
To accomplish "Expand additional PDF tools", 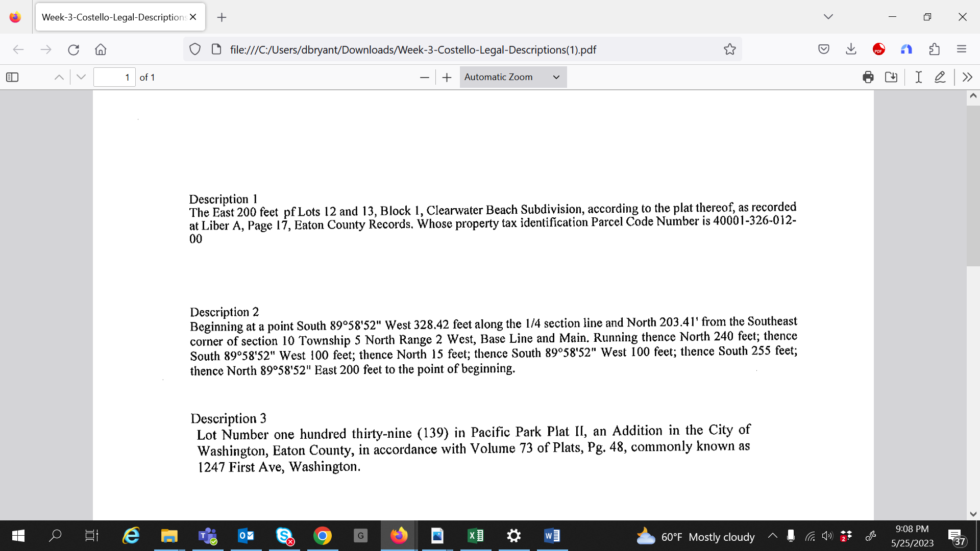I will click(967, 77).
